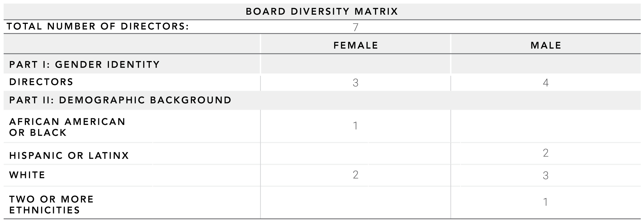This screenshot has height=222, width=644.
Task: Click Part II: Demographic Background heading
Action: (120, 100)
